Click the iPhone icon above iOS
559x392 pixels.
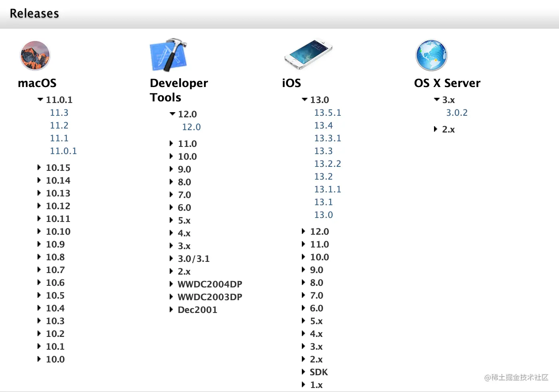(x=308, y=54)
